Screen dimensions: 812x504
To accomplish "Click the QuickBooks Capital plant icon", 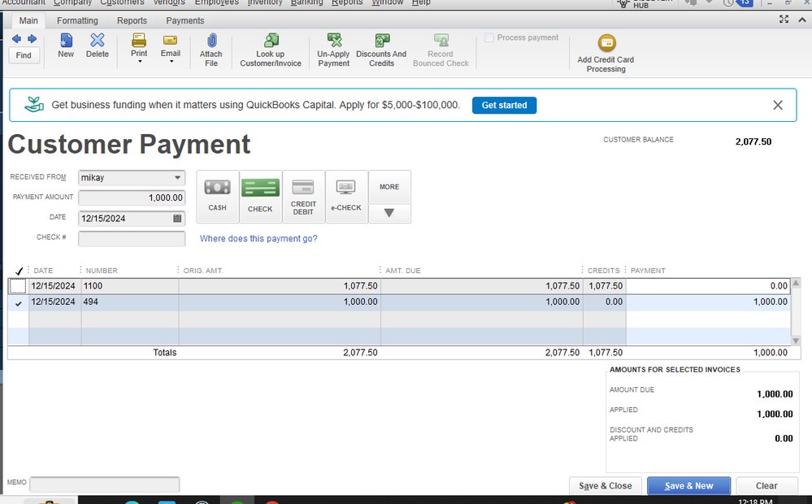I will pyautogui.click(x=34, y=105).
